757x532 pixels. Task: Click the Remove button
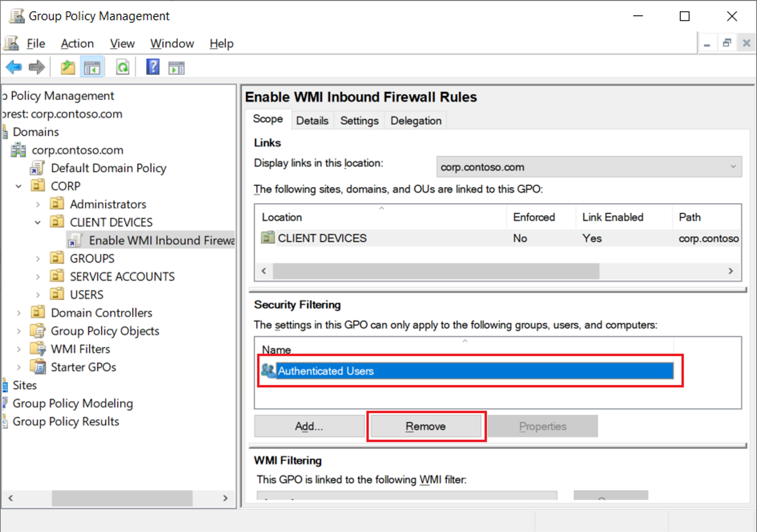426,426
